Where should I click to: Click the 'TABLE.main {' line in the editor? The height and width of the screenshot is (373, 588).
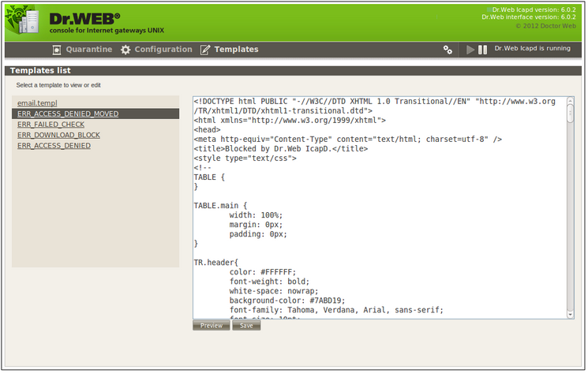click(x=220, y=206)
